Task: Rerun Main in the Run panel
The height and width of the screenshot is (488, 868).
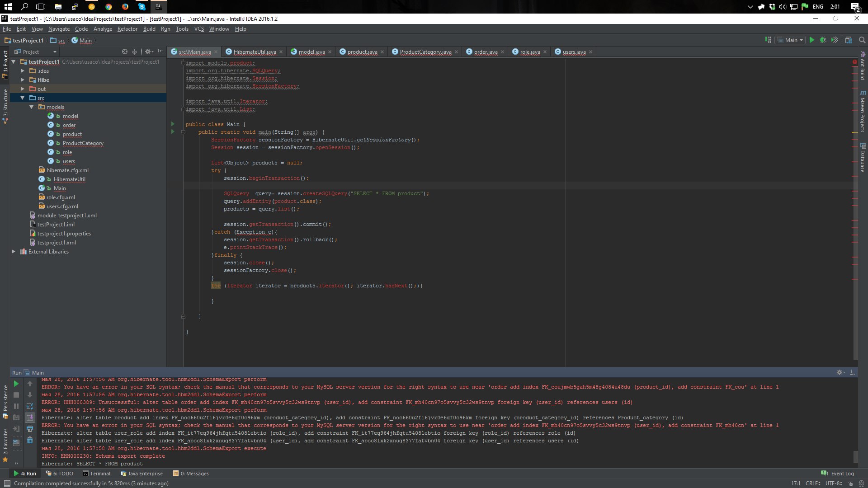Action: (16, 384)
